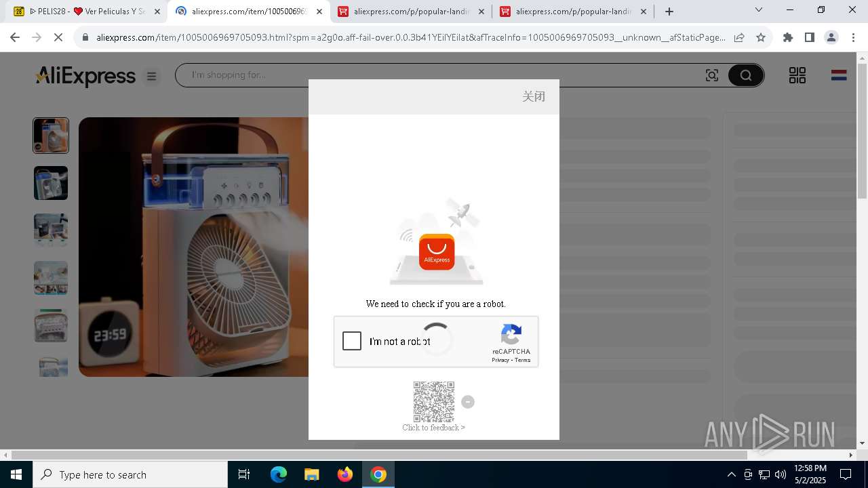The width and height of the screenshot is (868, 488).
Task: Select the second product thumbnail
Action: pyautogui.click(x=51, y=183)
